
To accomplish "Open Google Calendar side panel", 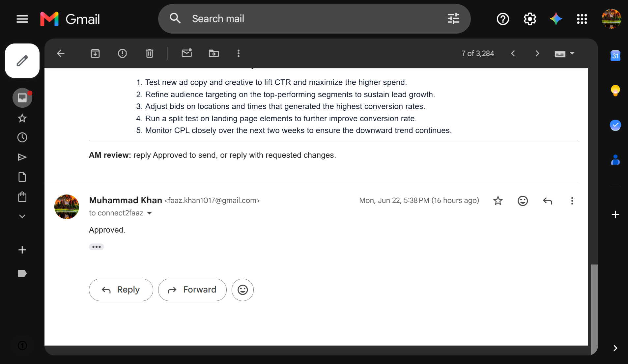I will (615, 56).
